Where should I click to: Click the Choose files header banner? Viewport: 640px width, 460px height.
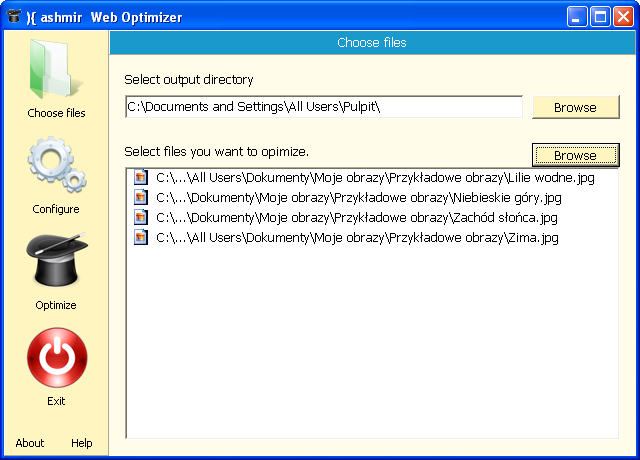click(372, 43)
